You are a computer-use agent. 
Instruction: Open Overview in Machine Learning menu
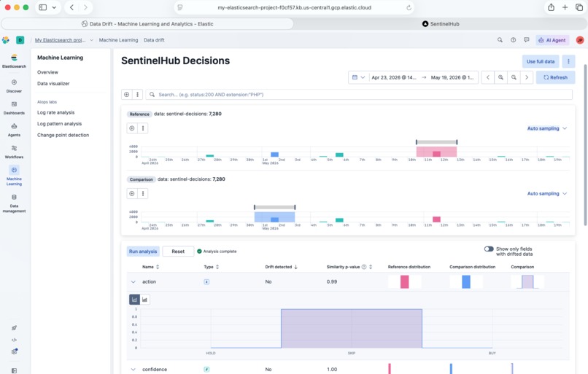point(47,72)
